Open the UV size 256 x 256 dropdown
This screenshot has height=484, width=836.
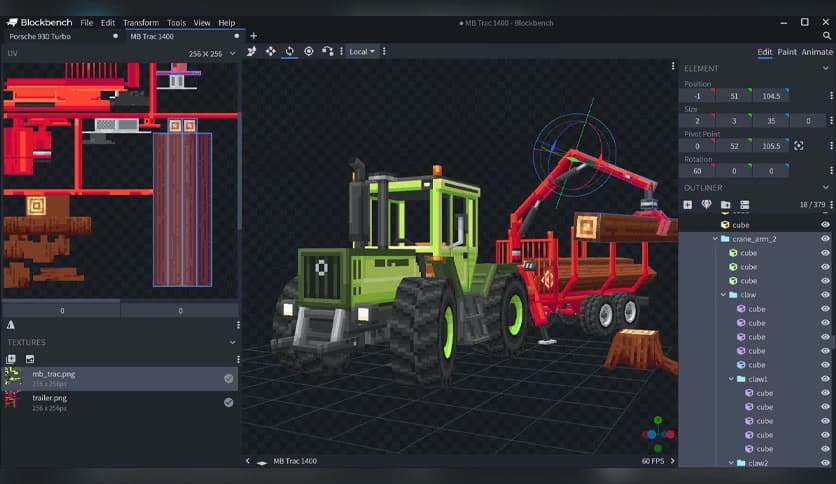point(212,53)
